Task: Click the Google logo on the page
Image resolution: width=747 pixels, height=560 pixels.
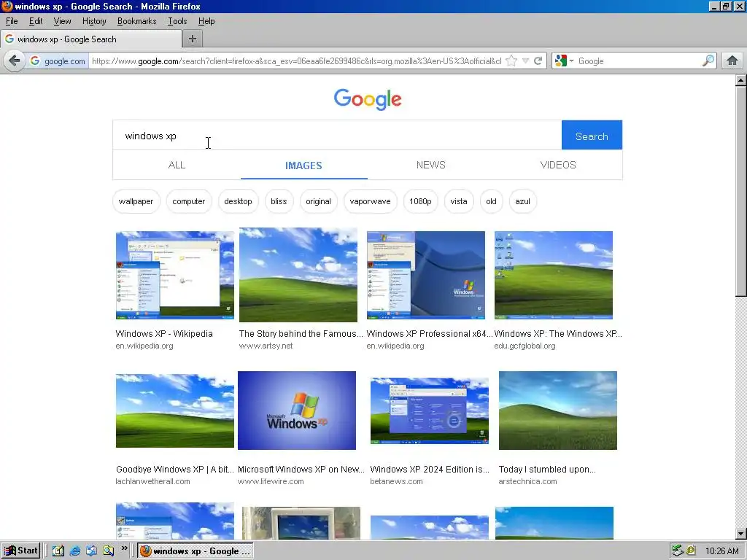Action: 368,99
